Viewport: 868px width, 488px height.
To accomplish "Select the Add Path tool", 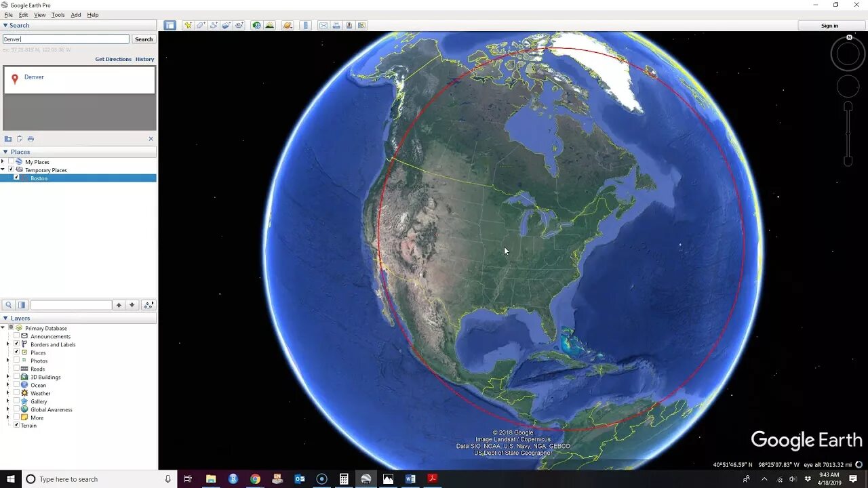I will point(214,25).
